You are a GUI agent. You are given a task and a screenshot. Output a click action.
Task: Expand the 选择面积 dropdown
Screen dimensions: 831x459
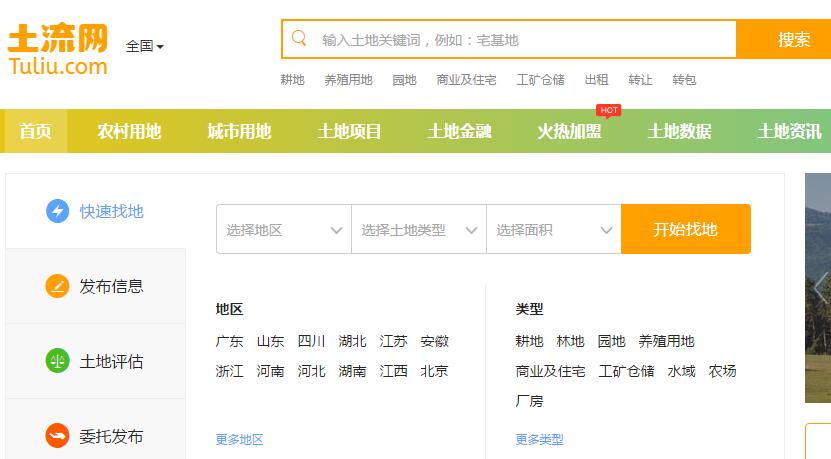click(553, 230)
